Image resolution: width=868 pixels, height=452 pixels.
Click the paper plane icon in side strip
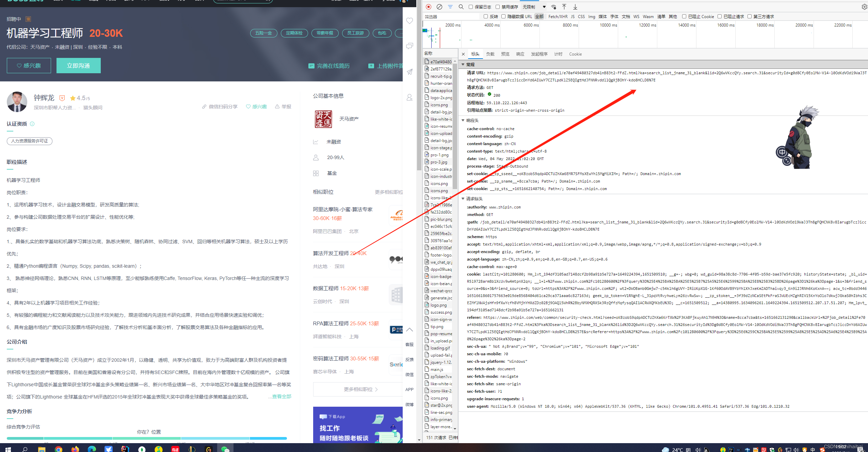point(409,72)
